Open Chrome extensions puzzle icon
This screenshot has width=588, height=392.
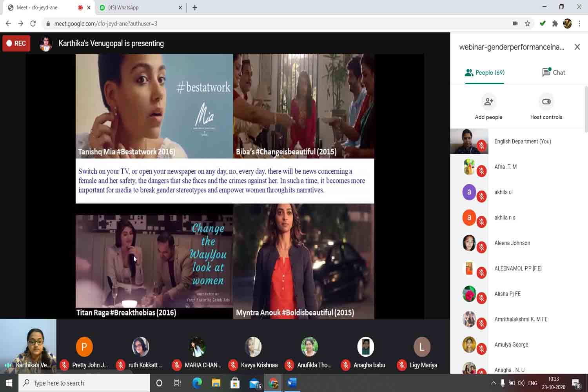click(x=555, y=24)
